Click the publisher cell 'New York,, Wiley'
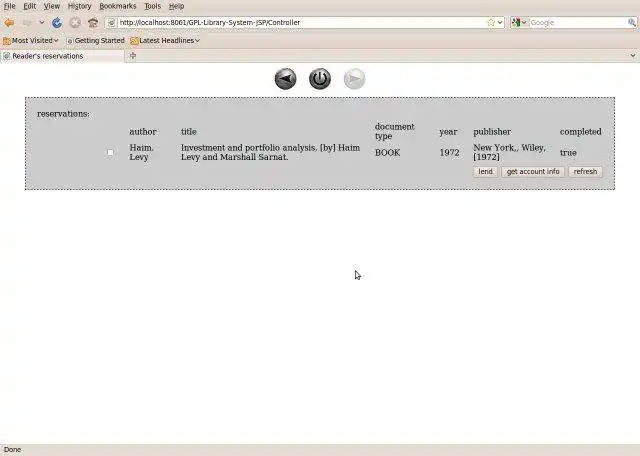The image size is (640, 456). pos(509,152)
